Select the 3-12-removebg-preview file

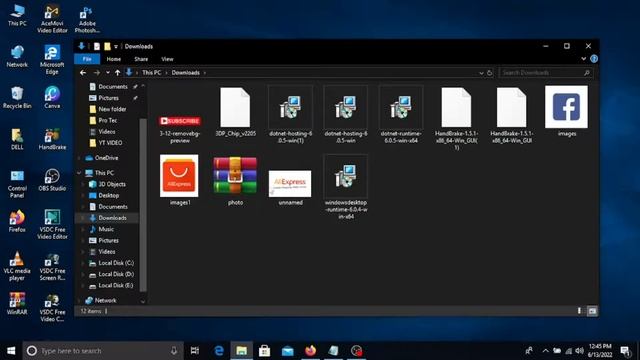point(180,129)
